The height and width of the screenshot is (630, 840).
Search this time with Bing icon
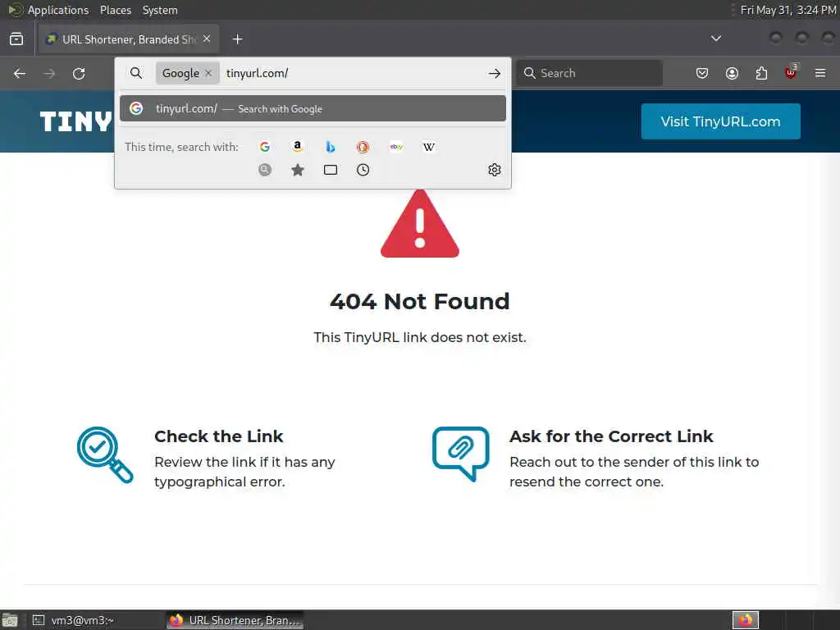coord(330,147)
